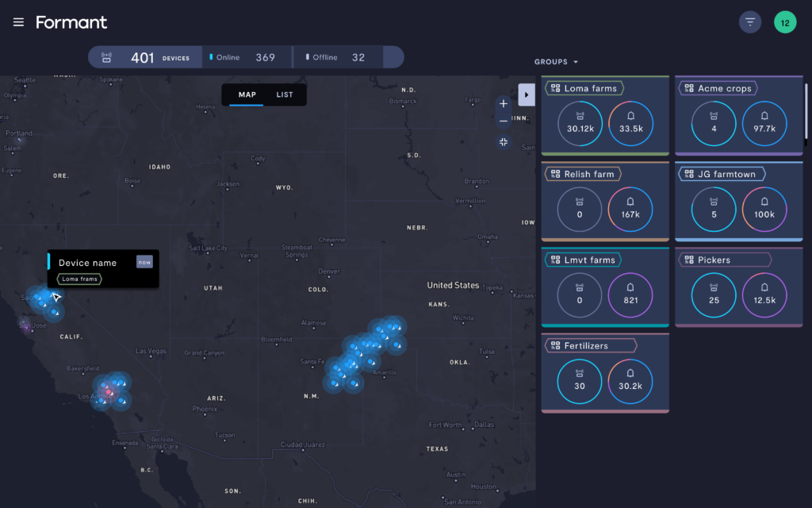Click the device count circle on Loma farms card
Screen dimensions: 812x508
point(580,125)
